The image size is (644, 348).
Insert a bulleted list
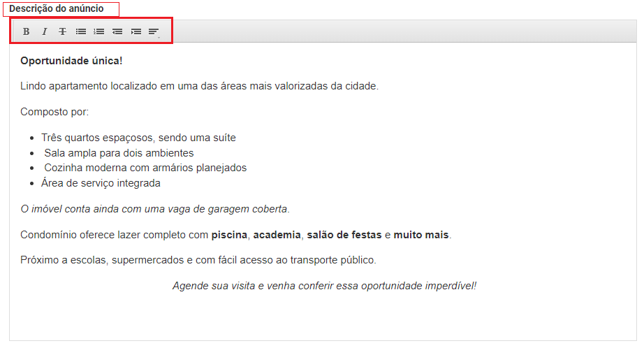pyautogui.click(x=81, y=31)
